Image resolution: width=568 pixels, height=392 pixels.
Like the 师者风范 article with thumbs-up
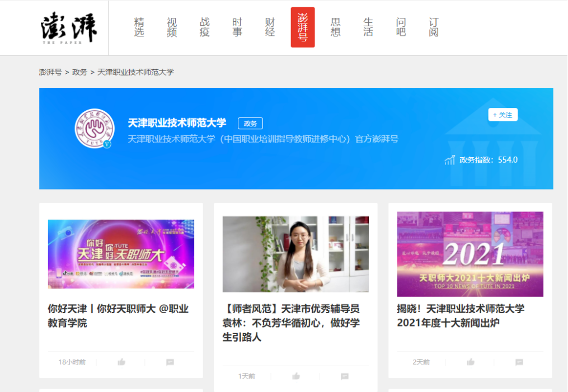coord(296,376)
